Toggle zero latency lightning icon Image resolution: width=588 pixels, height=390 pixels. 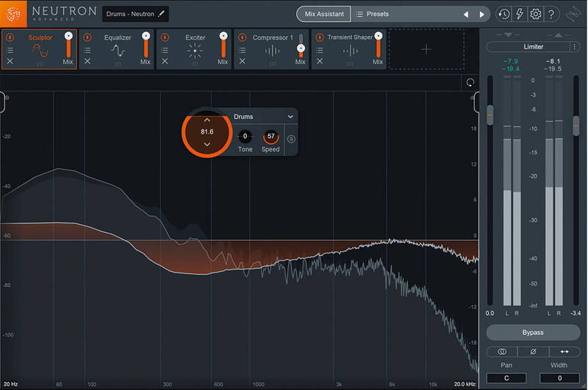pyautogui.click(x=520, y=14)
